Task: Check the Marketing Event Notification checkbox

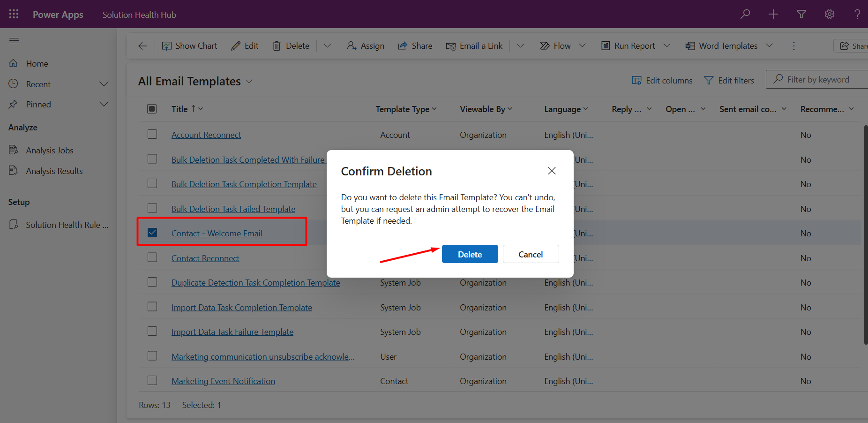Action: tap(152, 381)
